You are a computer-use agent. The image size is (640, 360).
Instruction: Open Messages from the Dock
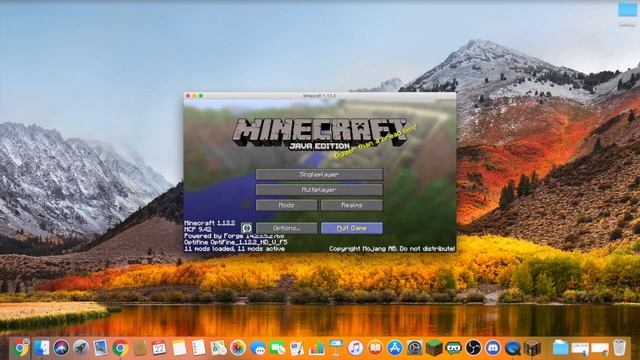click(257, 348)
